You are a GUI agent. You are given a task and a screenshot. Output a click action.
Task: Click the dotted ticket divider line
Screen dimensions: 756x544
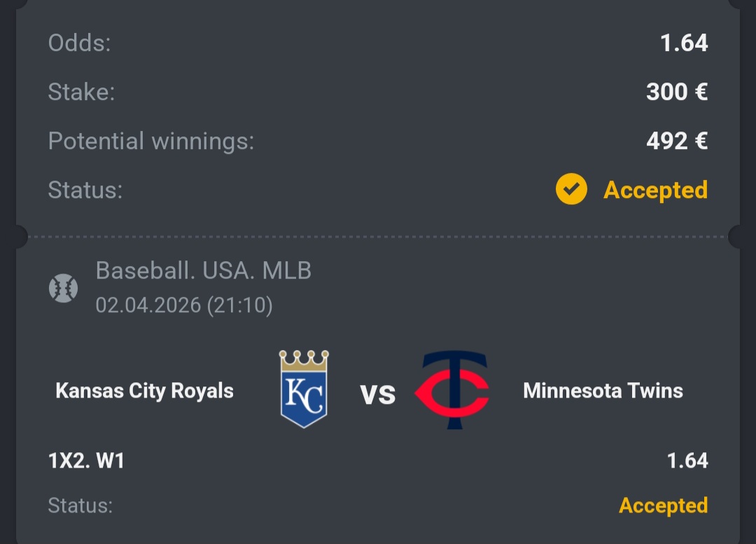point(378,237)
